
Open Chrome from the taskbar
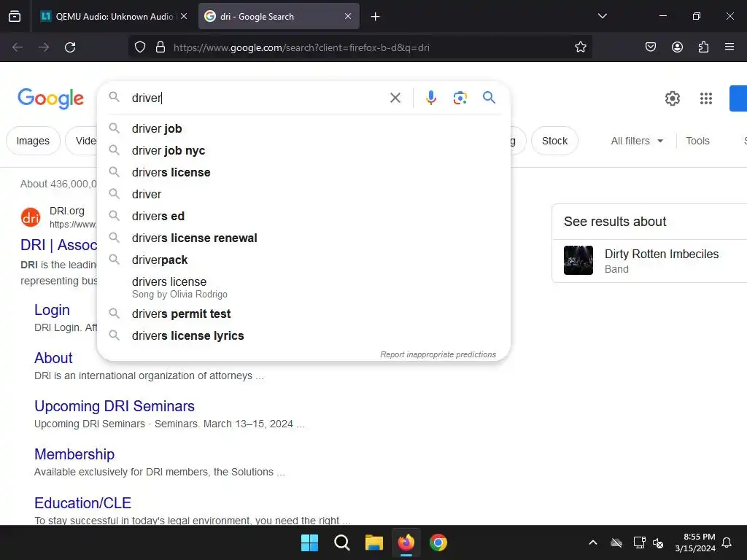tap(438, 542)
